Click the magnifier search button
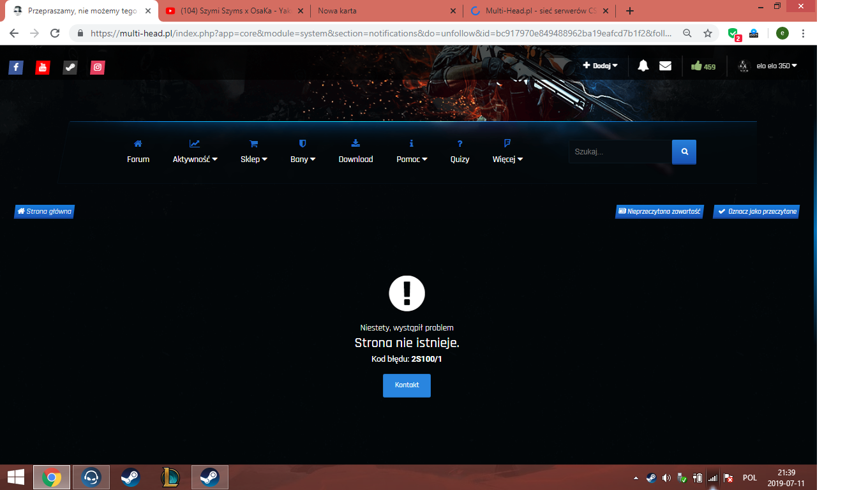Image resolution: width=868 pixels, height=490 pixels. (684, 152)
